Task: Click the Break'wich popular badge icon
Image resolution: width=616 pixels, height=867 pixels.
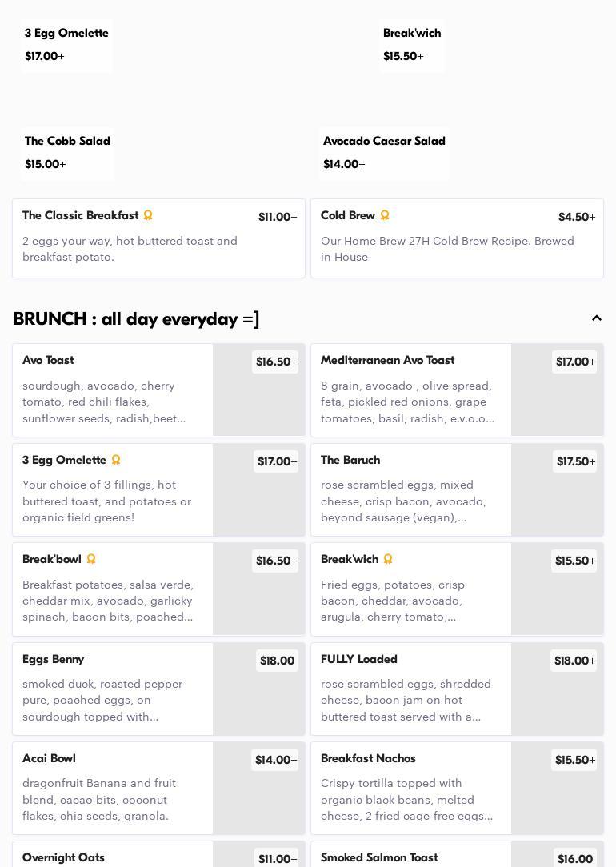Action: [x=388, y=559]
